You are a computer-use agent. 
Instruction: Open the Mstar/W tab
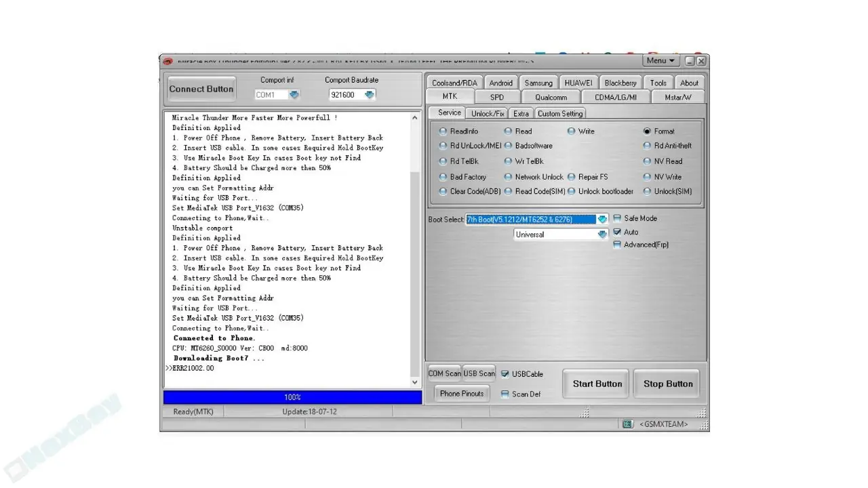coord(678,97)
